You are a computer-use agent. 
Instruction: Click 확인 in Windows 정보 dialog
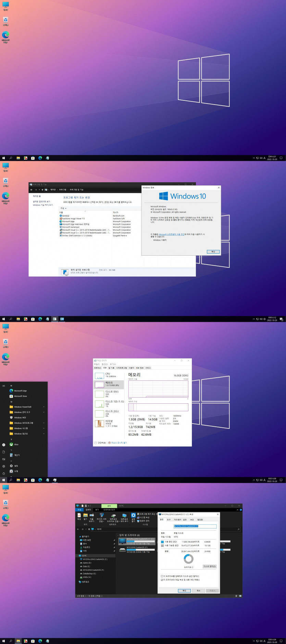pyautogui.click(x=213, y=252)
